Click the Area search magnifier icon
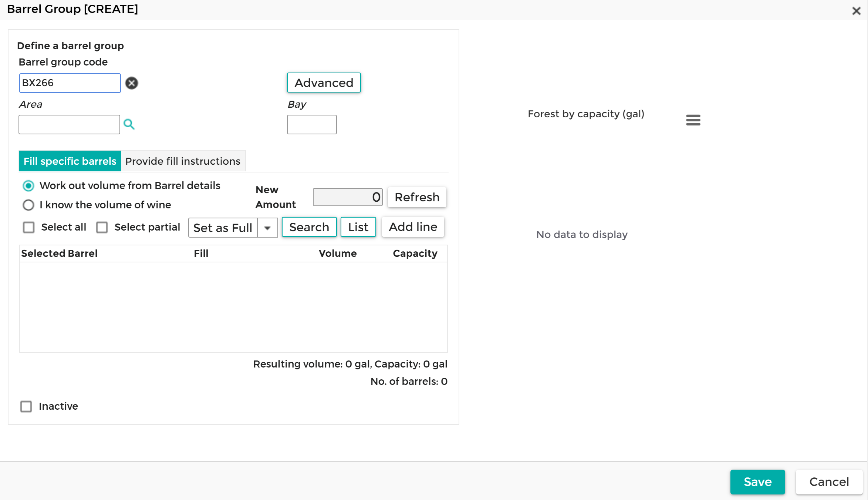Screen dimensions: 868x500 click(x=129, y=124)
